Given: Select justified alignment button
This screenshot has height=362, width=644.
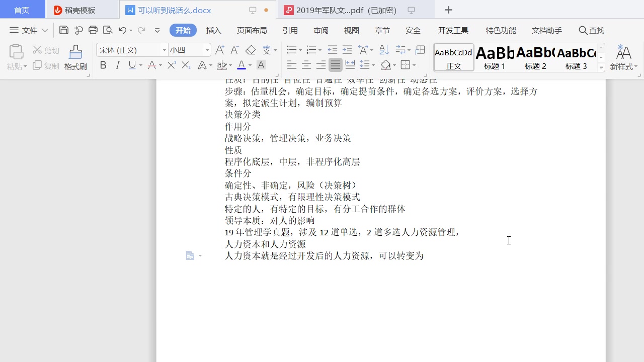Looking at the screenshot, I should click(x=335, y=65).
